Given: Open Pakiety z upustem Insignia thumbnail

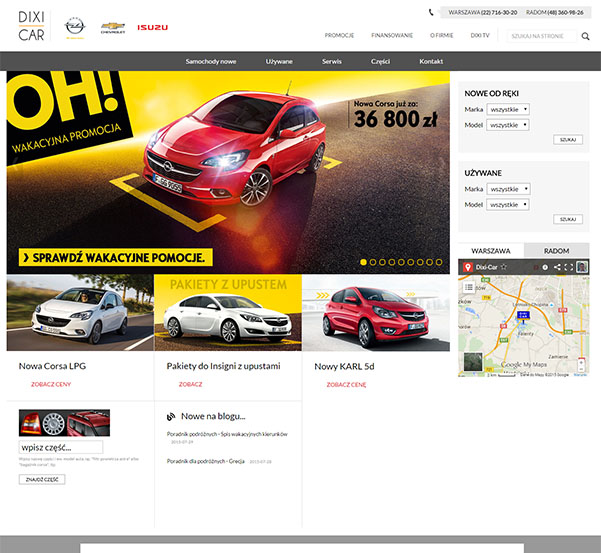Looking at the screenshot, I should (228, 312).
